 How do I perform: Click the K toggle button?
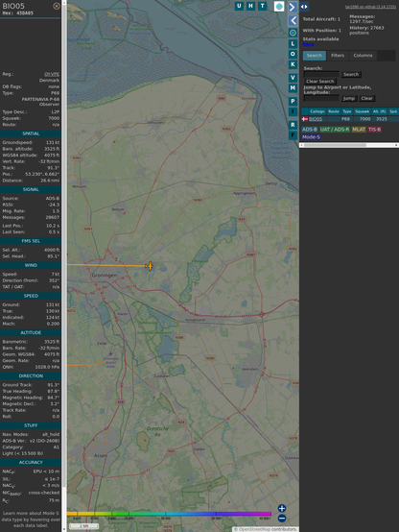[293, 64]
